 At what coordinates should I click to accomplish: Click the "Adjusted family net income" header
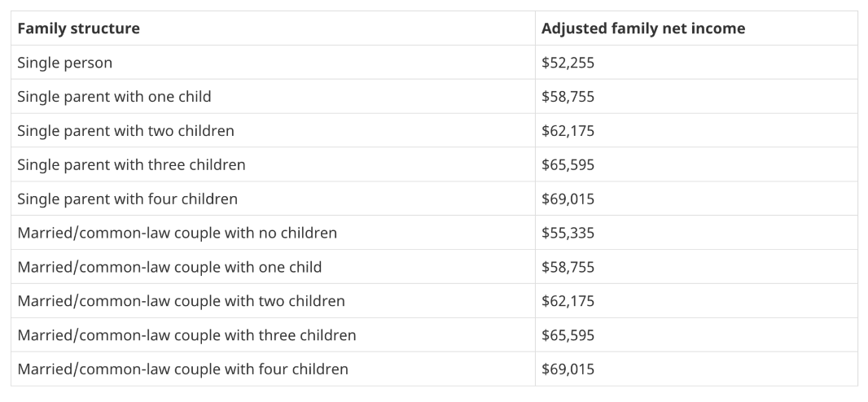643,28
